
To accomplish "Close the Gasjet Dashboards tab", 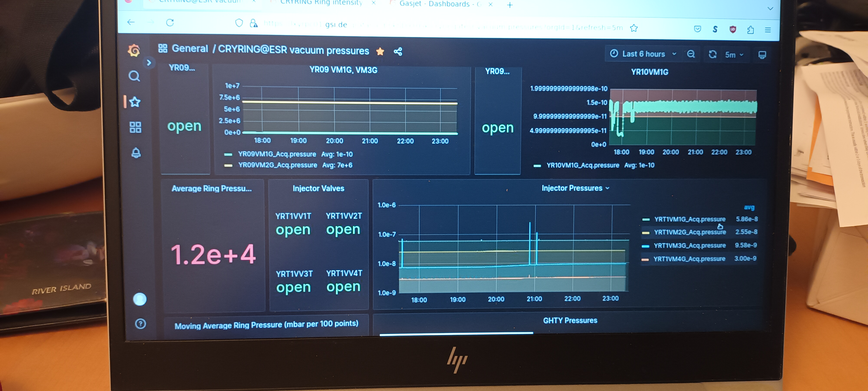I will tap(491, 4).
